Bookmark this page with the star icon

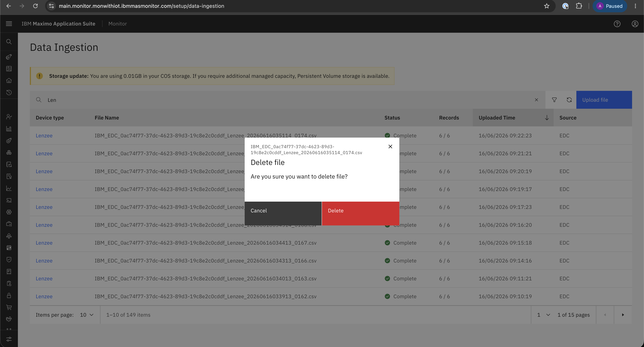point(547,6)
